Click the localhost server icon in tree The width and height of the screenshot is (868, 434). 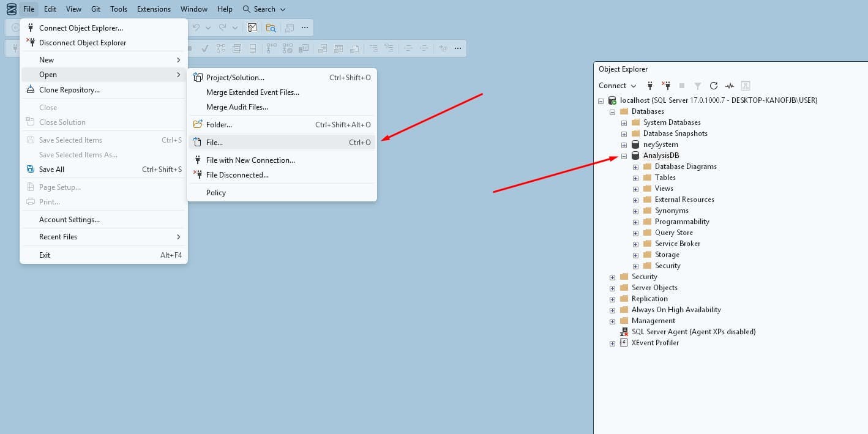coord(612,100)
